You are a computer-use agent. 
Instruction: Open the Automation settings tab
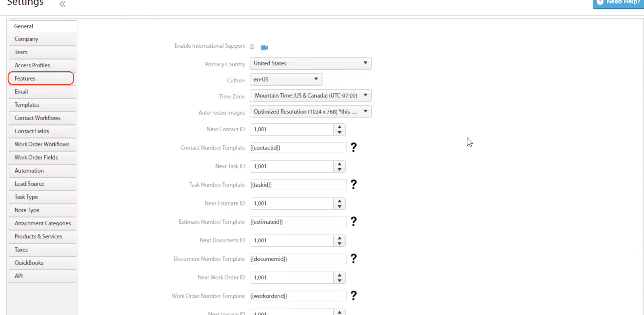(x=42, y=171)
